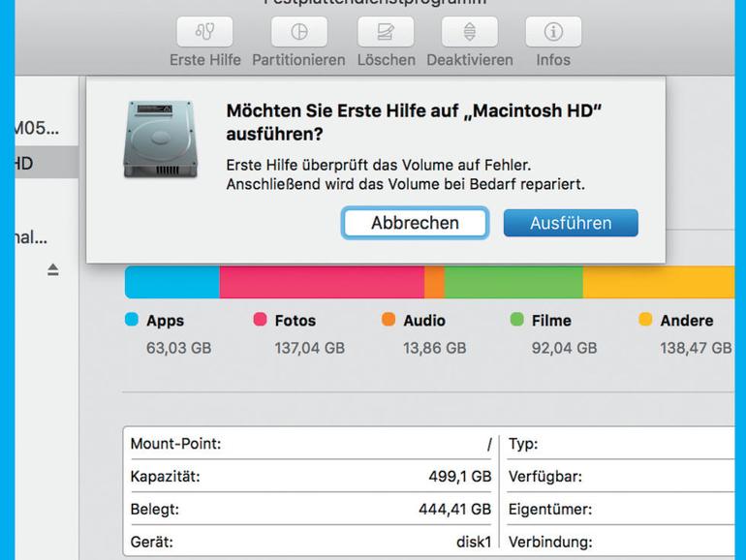Click the Mount-Point label in the table
746x560 pixels.
pyautogui.click(x=176, y=444)
